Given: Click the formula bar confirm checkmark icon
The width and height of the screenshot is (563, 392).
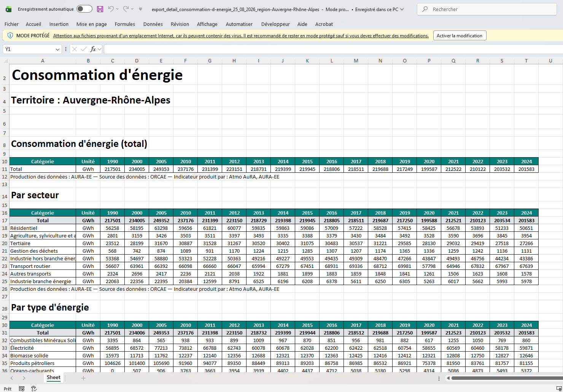Looking at the screenshot, I should point(84,49).
